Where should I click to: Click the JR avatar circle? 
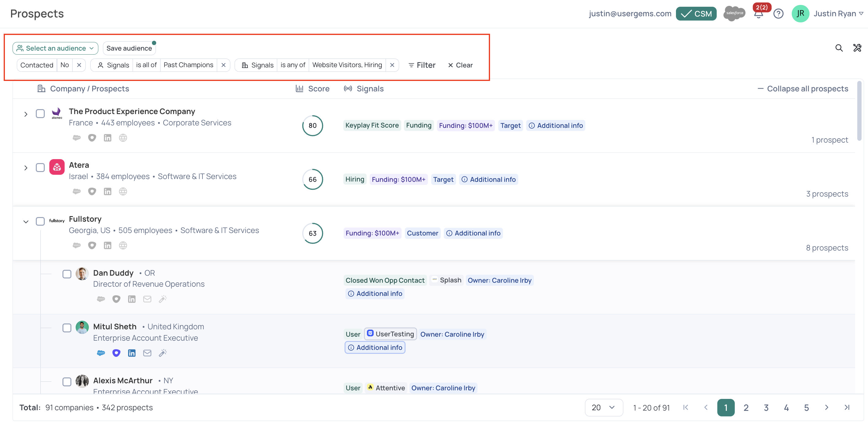(x=800, y=13)
